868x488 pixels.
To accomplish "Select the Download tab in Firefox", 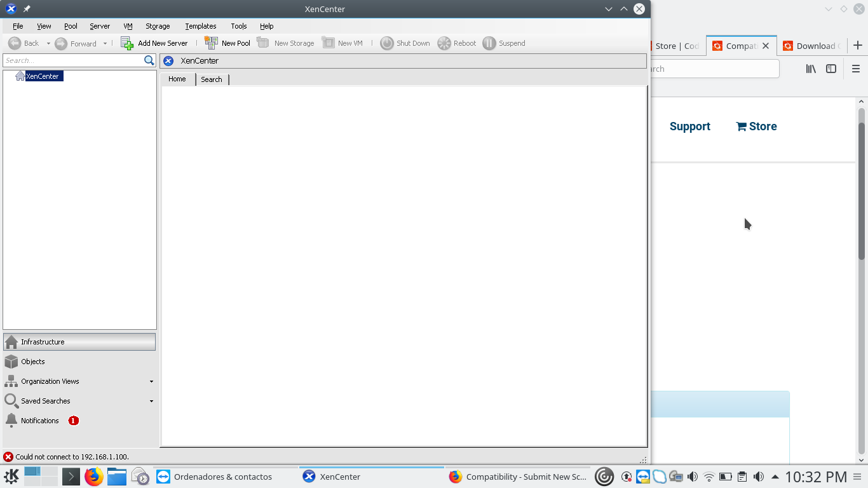I will pos(811,46).
